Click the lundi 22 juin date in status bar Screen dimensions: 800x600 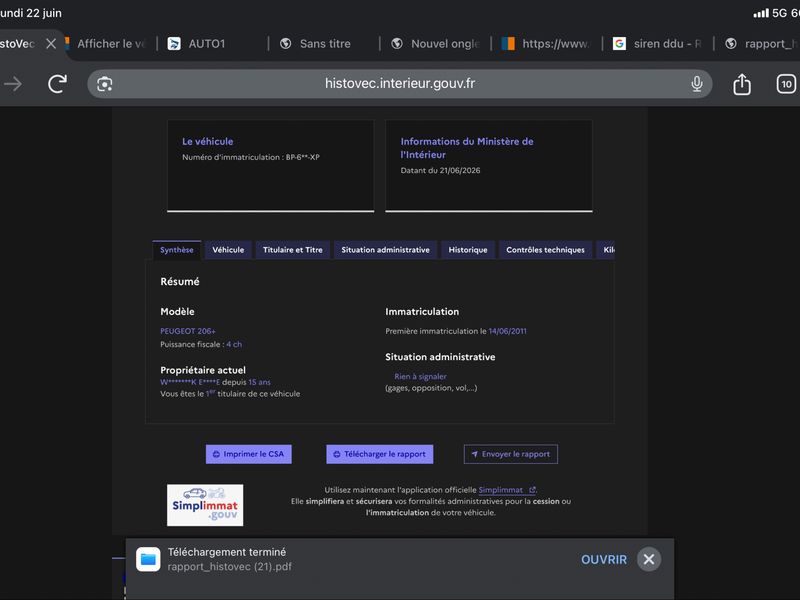coord(31,13)
